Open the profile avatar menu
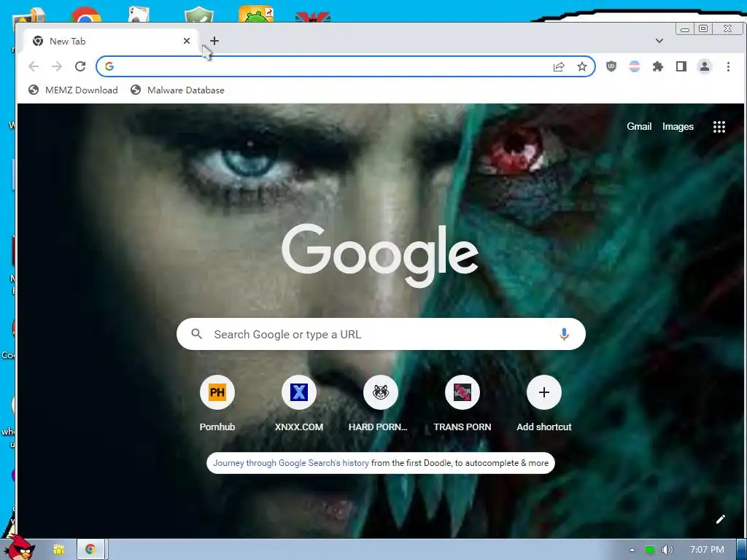The image size is (747, 560). click(x=705, y=66)
